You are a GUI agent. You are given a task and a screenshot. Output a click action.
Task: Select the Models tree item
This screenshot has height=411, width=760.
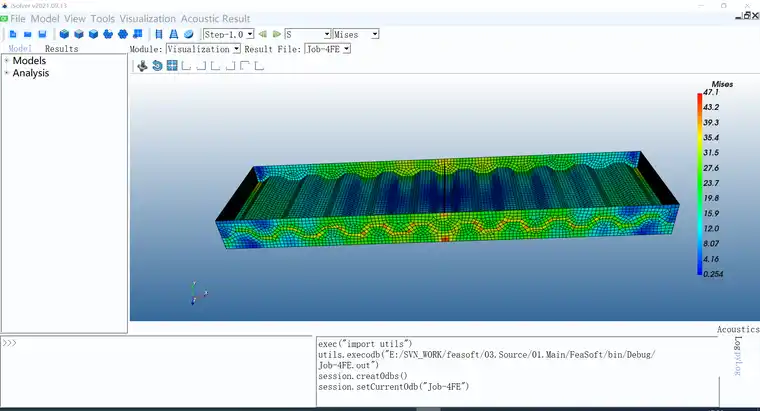tap(29, 61)
